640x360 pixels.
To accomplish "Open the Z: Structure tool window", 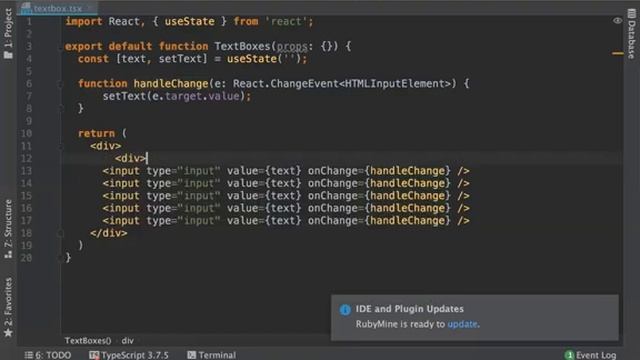I will [8, 229].
